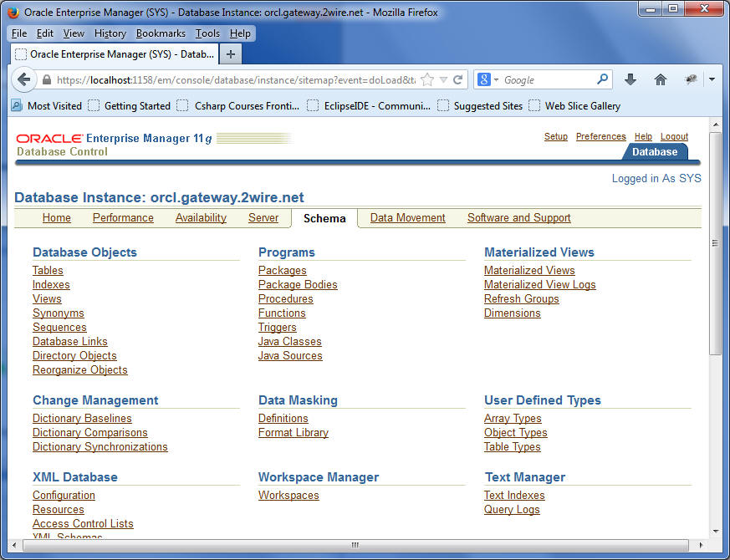730x560 pixels.
Task: Switch to the Availability tab
Action: [201, 218]
